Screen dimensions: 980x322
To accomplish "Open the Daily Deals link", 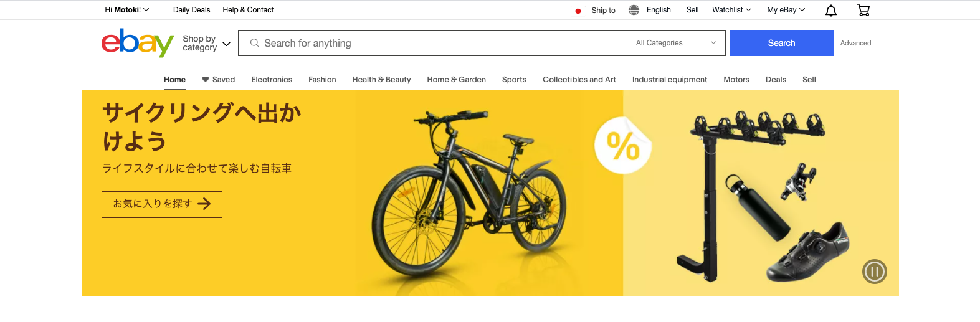I will pos(191,10).
